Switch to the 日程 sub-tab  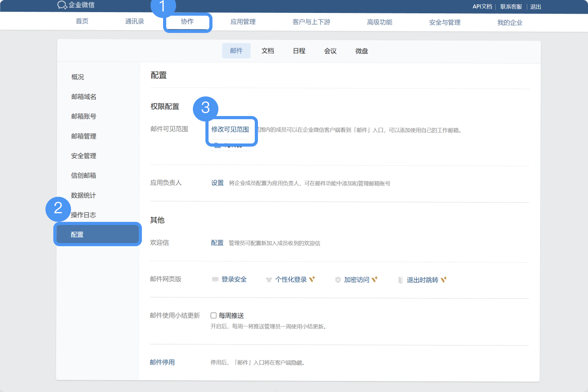(x=299, y=51)
